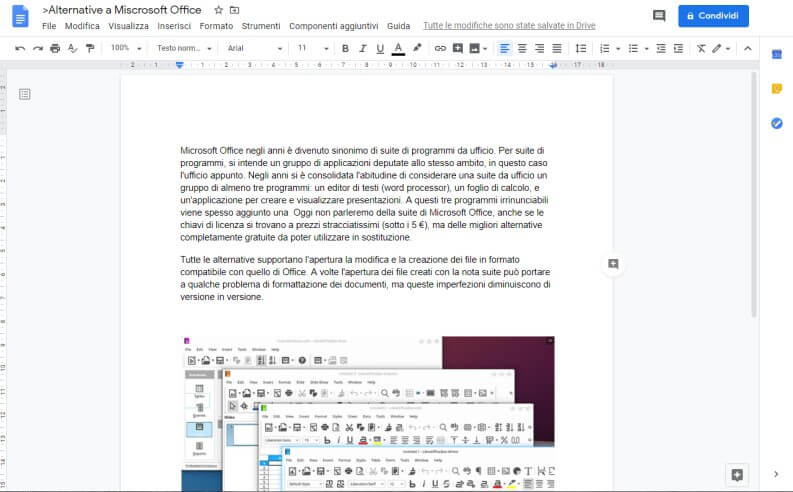Viewport: 793px width, 492px height.
Task: Center align the text
Action: [x=522, y=49]
